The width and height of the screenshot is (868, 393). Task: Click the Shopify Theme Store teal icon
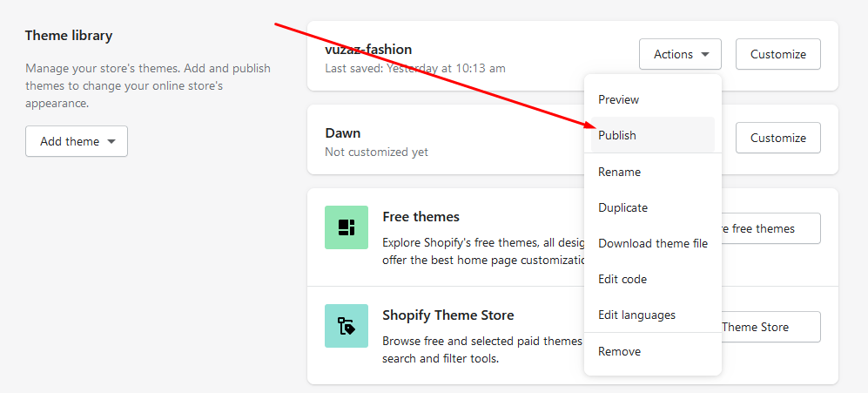pos(347,326)
